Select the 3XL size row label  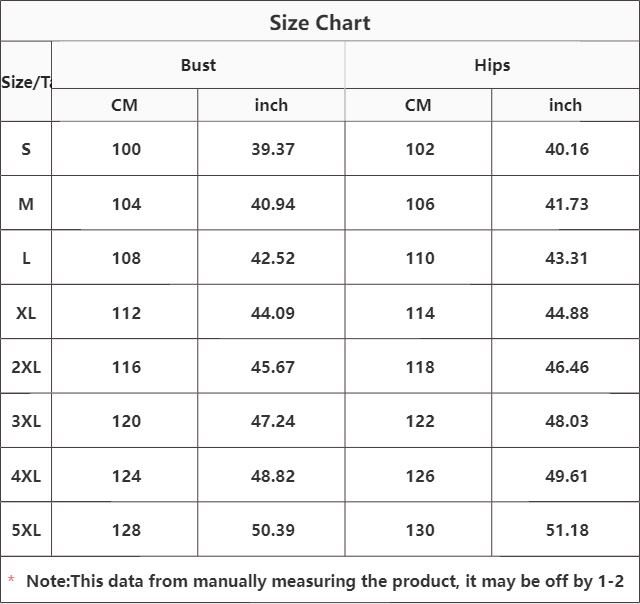pyautogui.click(x=26, y=421)
